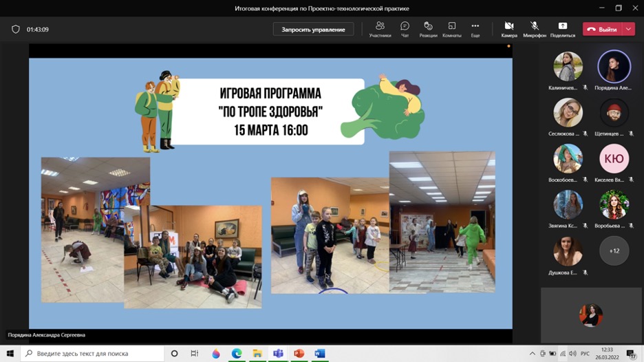
Task: Open the Участники participants panel
Action: point(380,29)
